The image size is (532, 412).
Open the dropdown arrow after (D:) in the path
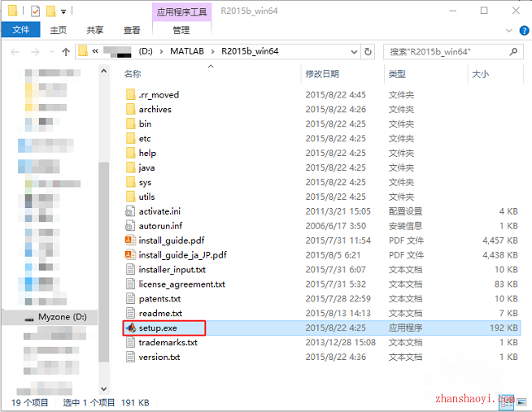(x=162, y=51)
